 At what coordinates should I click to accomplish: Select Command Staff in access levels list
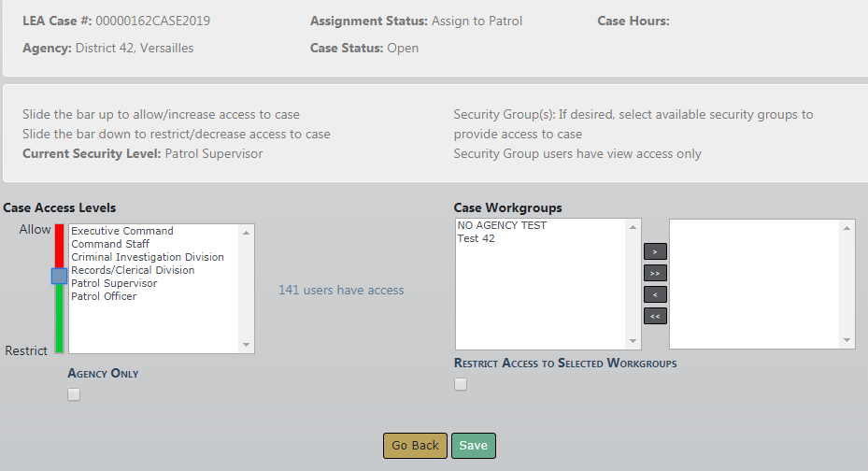(110, 244)
